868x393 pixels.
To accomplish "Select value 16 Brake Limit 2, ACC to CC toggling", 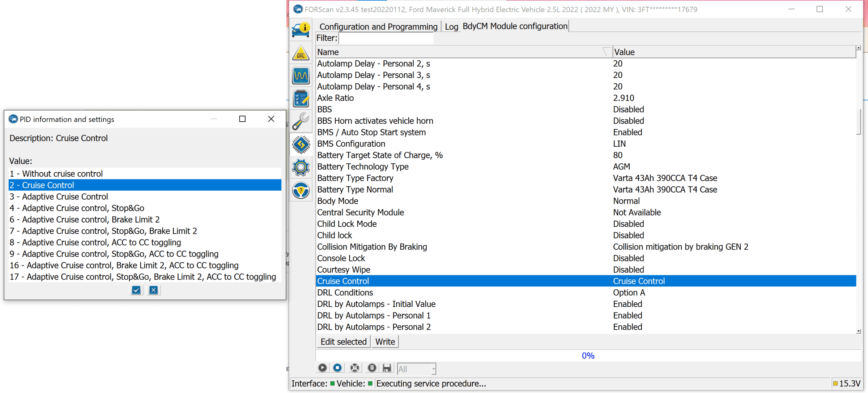I will click(x=145, y=265).
